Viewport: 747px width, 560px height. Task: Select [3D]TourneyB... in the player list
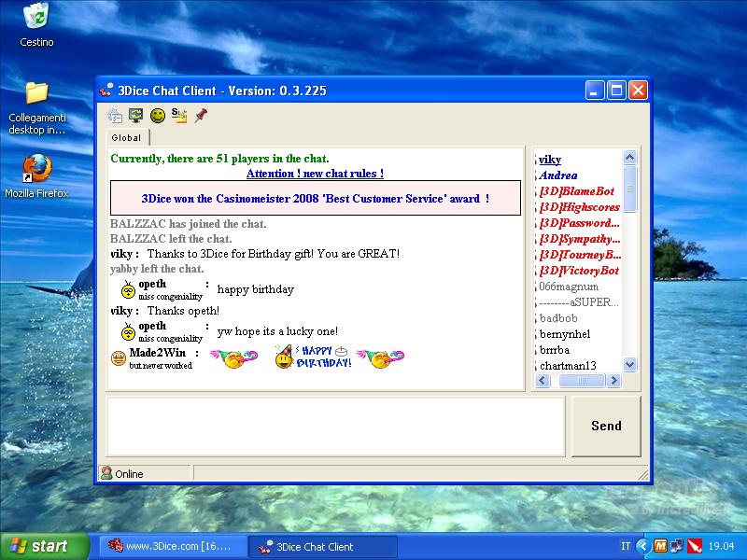pos(580,255)
